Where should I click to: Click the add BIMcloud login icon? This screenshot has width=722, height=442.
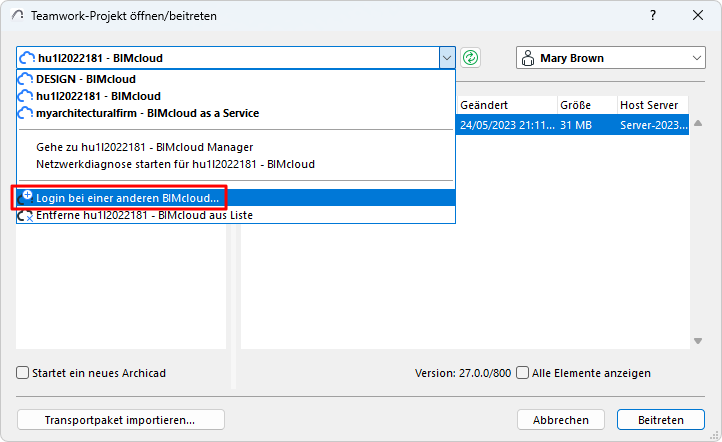(26, 197)
